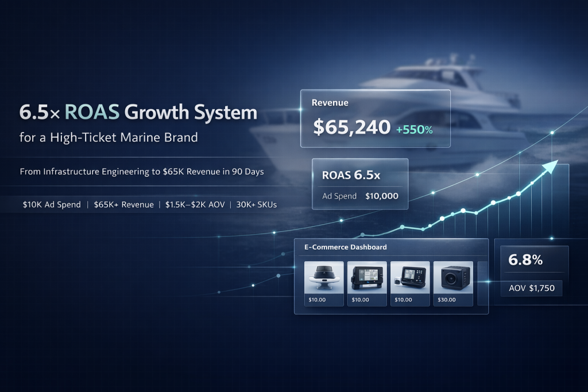Click the Ad Spend $10,000 row

[x=360, y=196]
